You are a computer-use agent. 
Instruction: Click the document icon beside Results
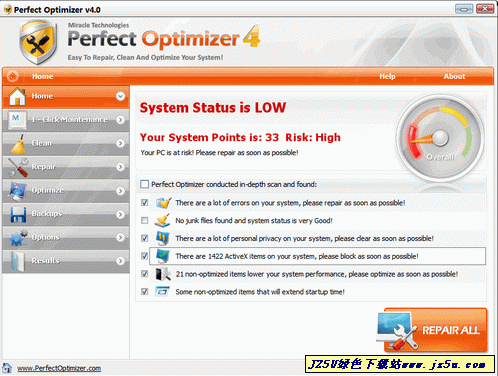click(x=18, y=261)
